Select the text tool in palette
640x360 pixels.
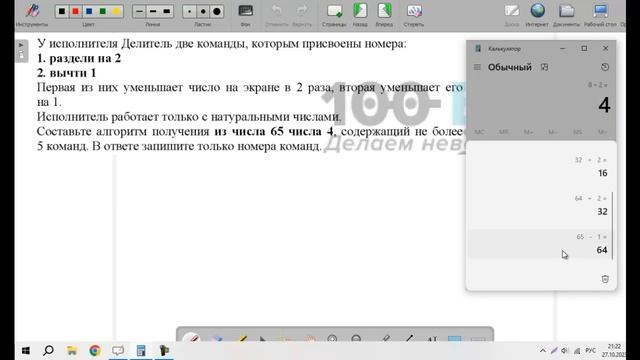pyautogui.click(x=432, y=338)
